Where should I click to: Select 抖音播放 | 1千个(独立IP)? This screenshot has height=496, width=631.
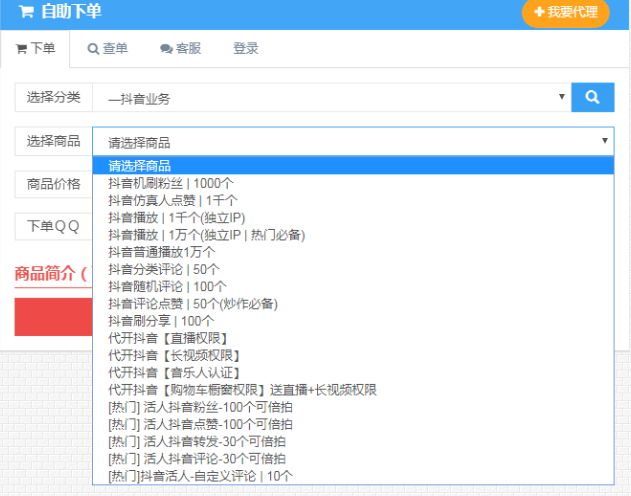pos(353,218)
